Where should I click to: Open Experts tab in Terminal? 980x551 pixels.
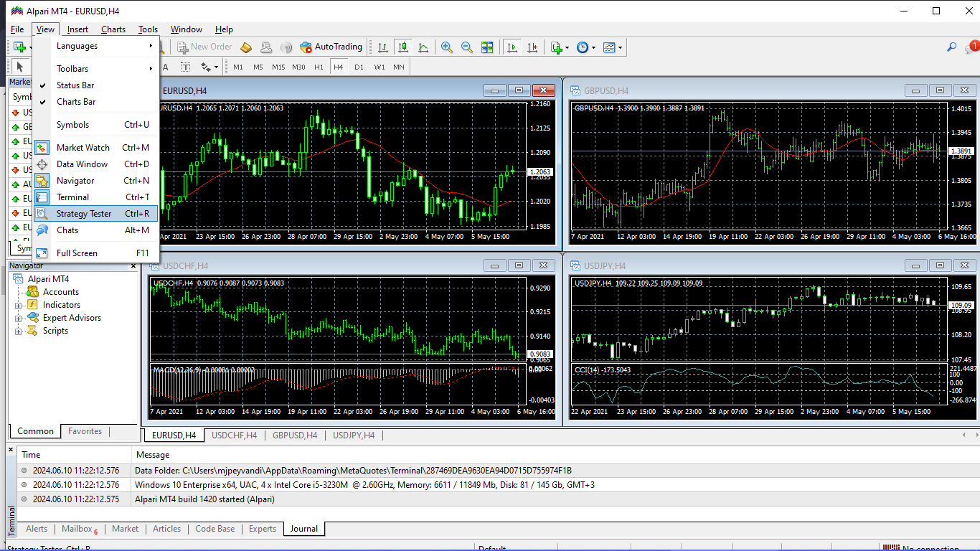click(x=263, y=529)
